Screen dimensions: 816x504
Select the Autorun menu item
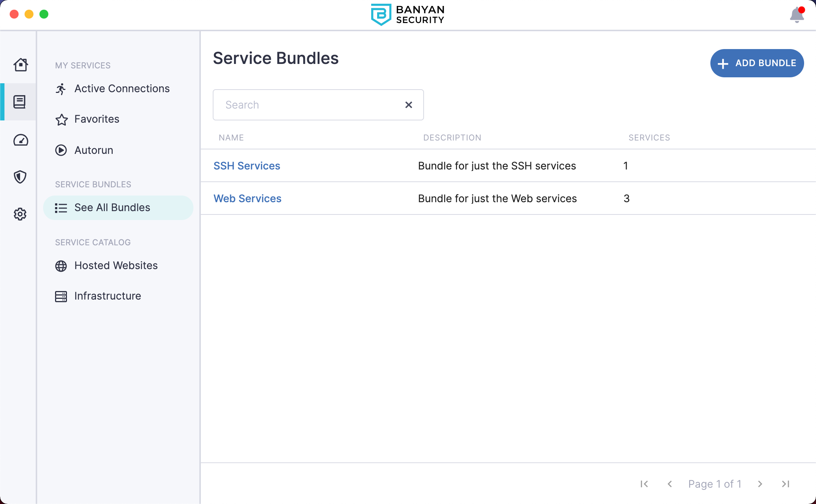(x=94, y=150)
